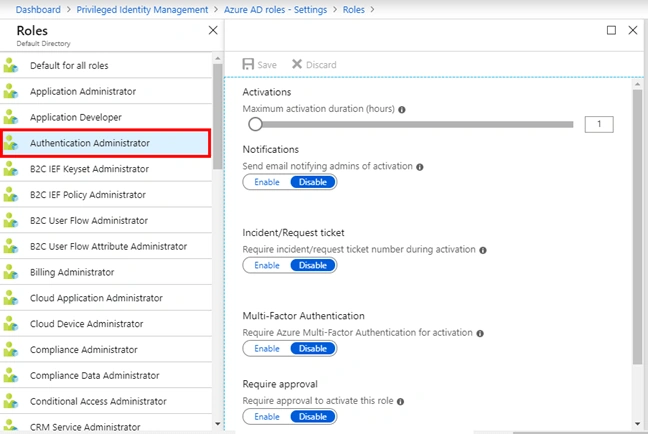Go to Dashboard breadcrumb
The height and width of the screenshot is (434, 648).
pos(38,10)
